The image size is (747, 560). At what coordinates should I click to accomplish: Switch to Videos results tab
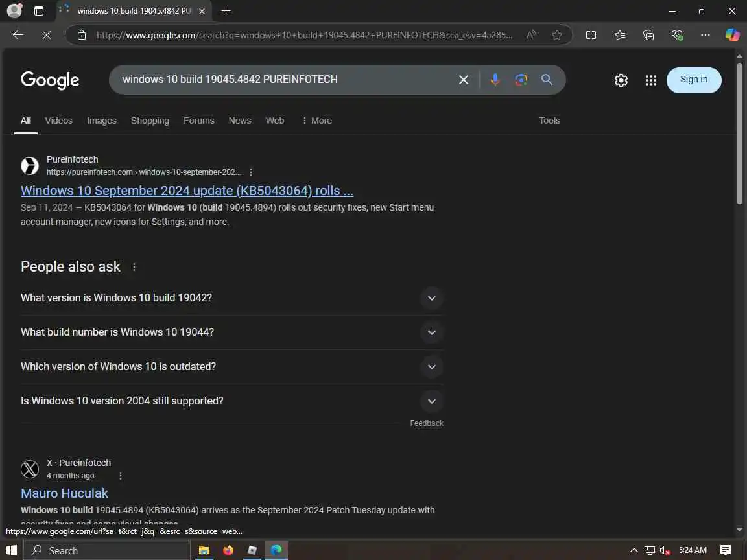(58, 121)
